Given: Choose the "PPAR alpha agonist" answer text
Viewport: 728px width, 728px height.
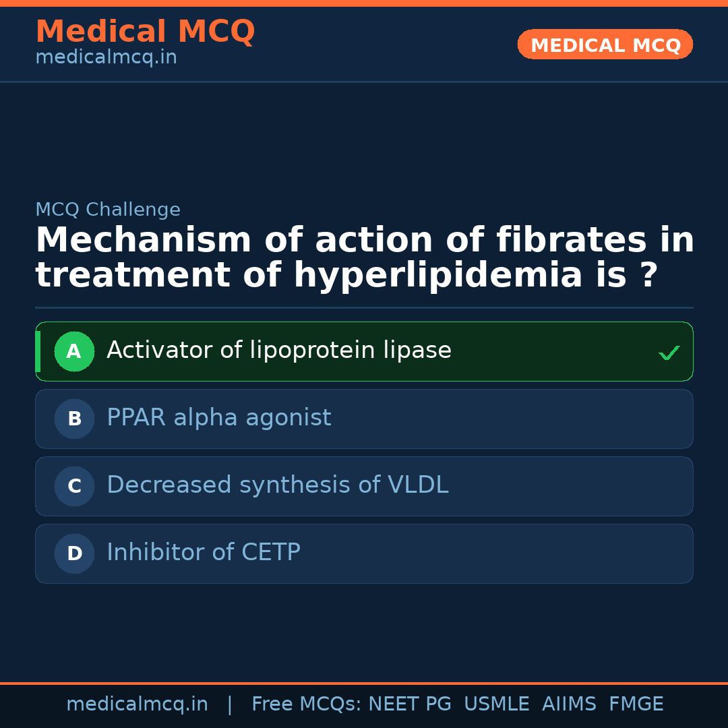Looking at the screenshot, I should [219, 418].
